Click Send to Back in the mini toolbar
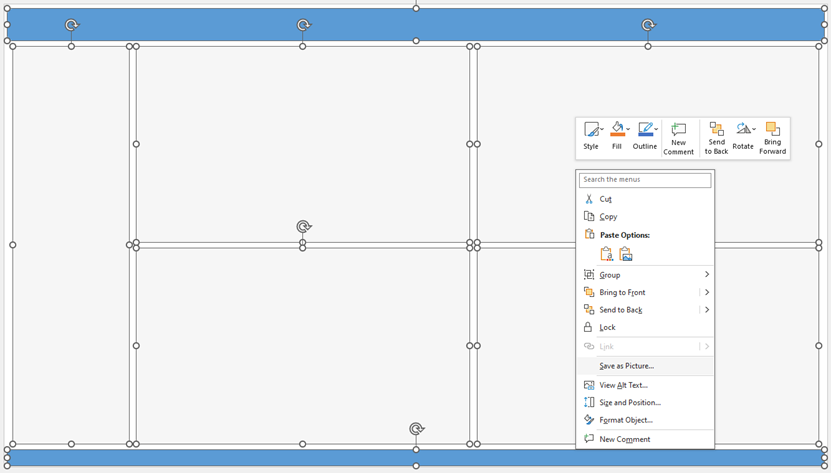 coord(716,138)
